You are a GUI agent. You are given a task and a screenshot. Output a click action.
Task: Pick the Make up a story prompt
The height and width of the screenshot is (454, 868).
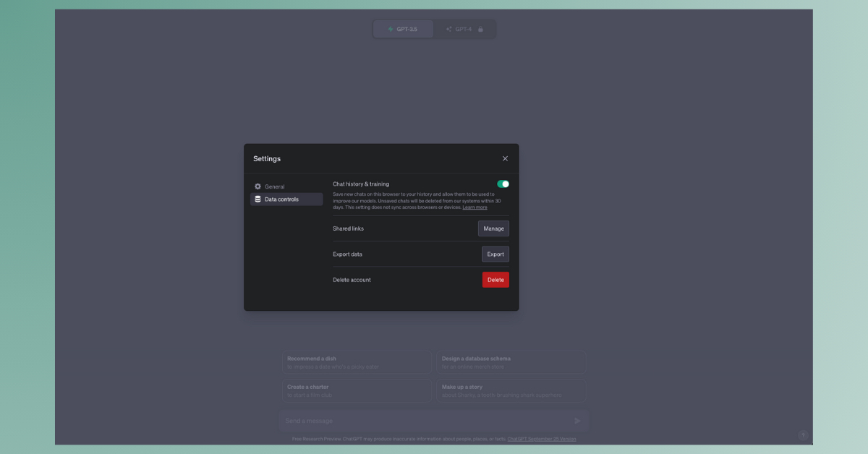point(511,390)
